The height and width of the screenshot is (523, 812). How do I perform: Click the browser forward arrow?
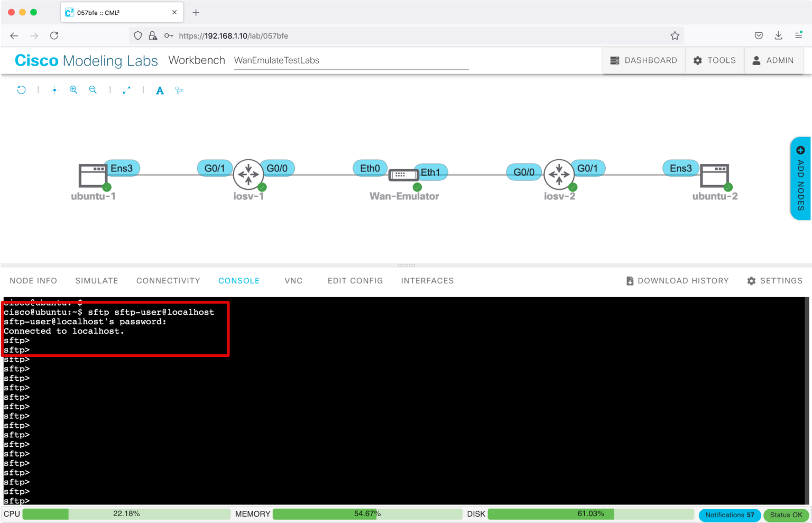click(x=34, y=35)
